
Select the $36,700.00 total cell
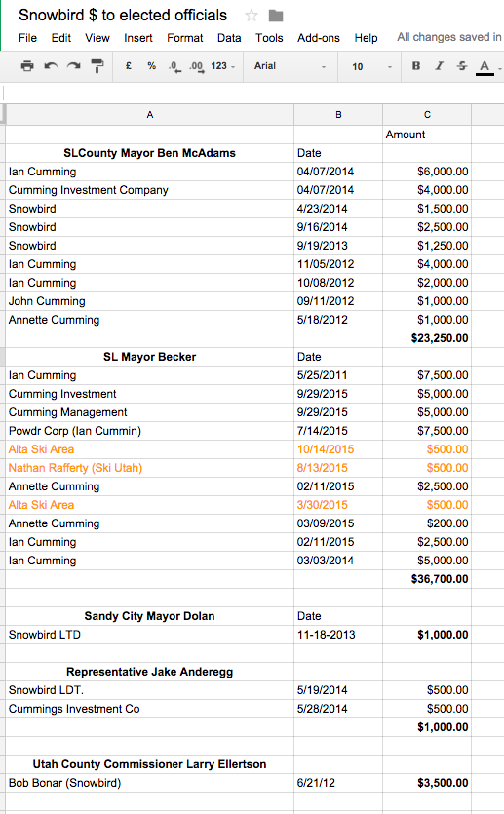pos(427,579)
